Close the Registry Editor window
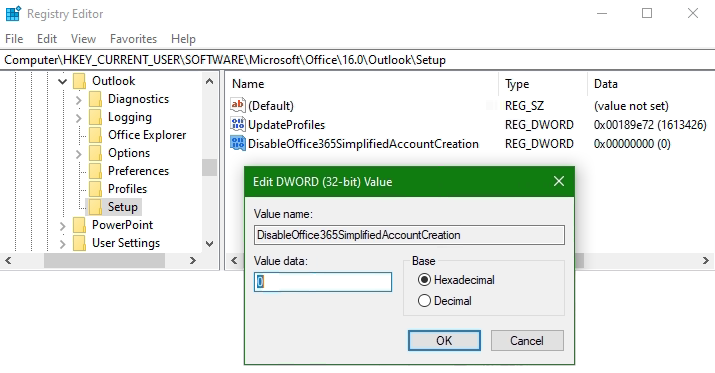Screen dimensions: 715x373 (x=693, y=13)
